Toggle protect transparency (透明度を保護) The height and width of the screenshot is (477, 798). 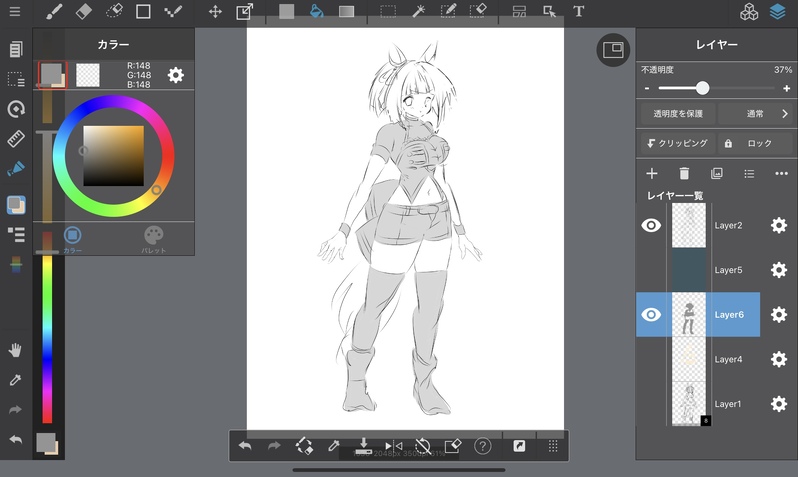678,114
